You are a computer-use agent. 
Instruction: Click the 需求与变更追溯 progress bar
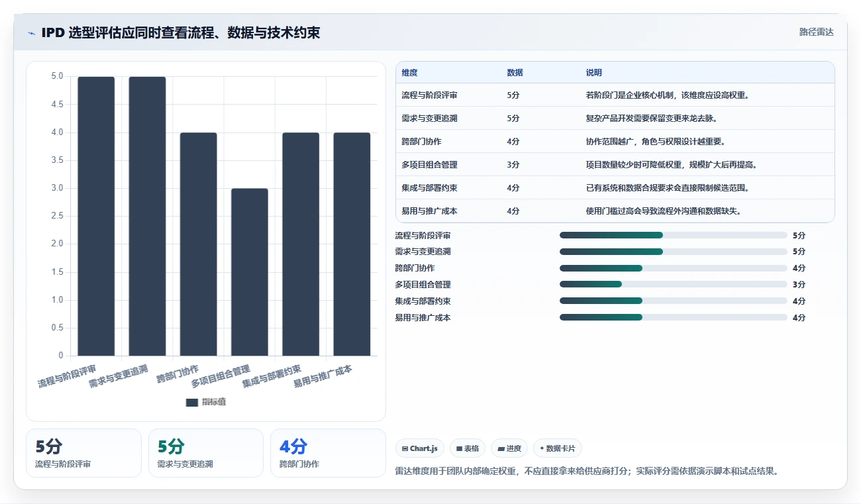pos(674,252)
